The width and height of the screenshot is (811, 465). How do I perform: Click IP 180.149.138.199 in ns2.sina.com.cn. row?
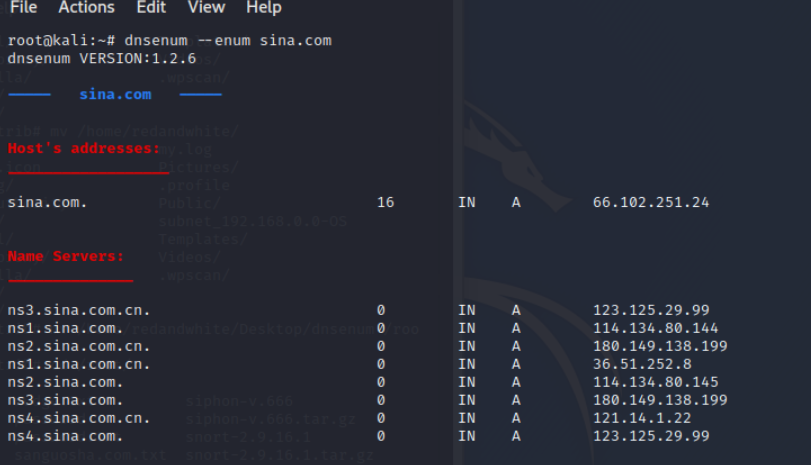[x=660, y=346]
